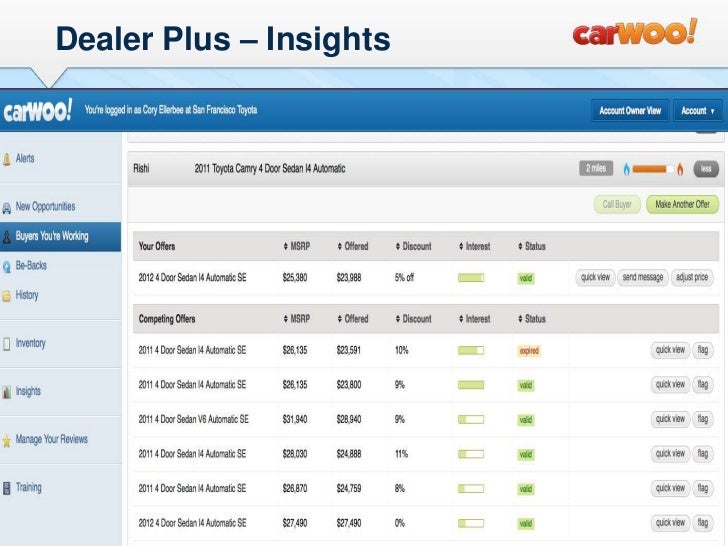
Task: Quick view the $24,888 competing offer
Action: [x=670, y=454]
